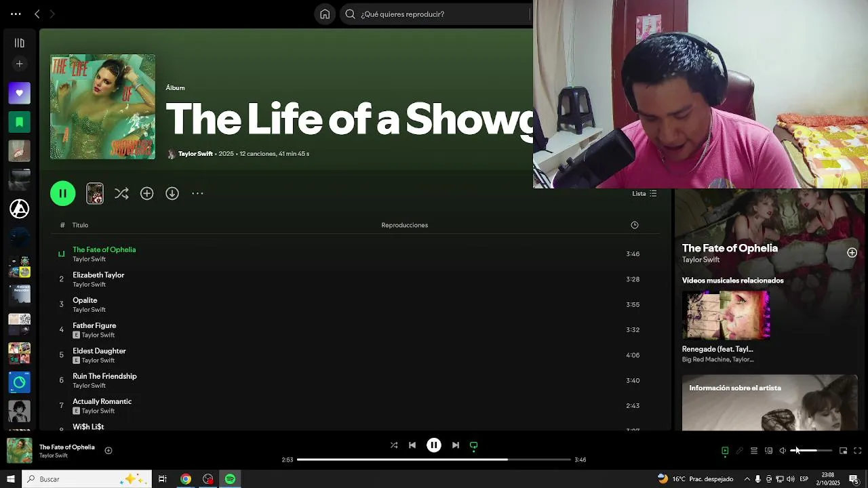Toggle shuffle next to the album play button
The height and width of the screenshot is (488, 868).
121,193
